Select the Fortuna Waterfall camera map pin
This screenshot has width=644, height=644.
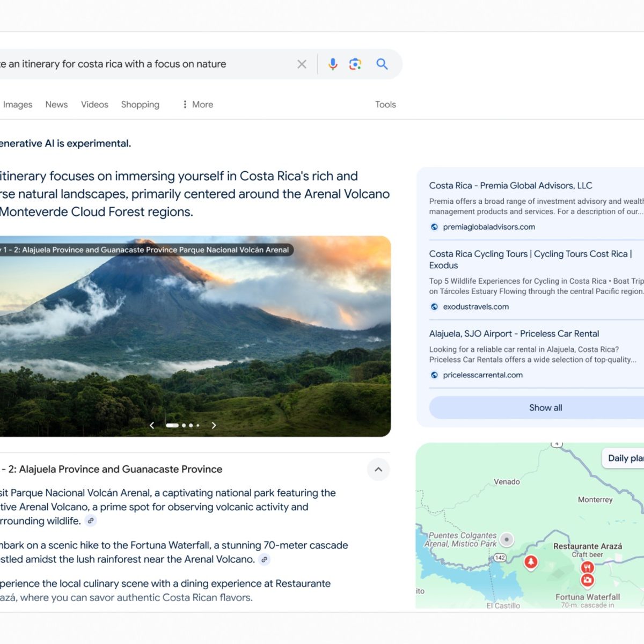pyautogui.click(x=587, y=580)
